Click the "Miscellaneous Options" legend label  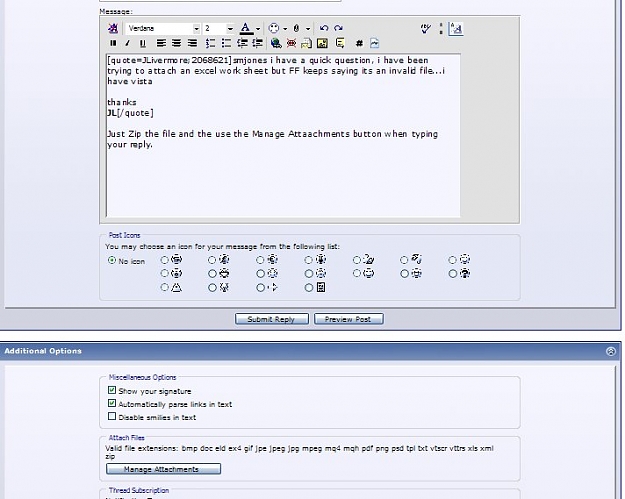(x=142, y=377)
